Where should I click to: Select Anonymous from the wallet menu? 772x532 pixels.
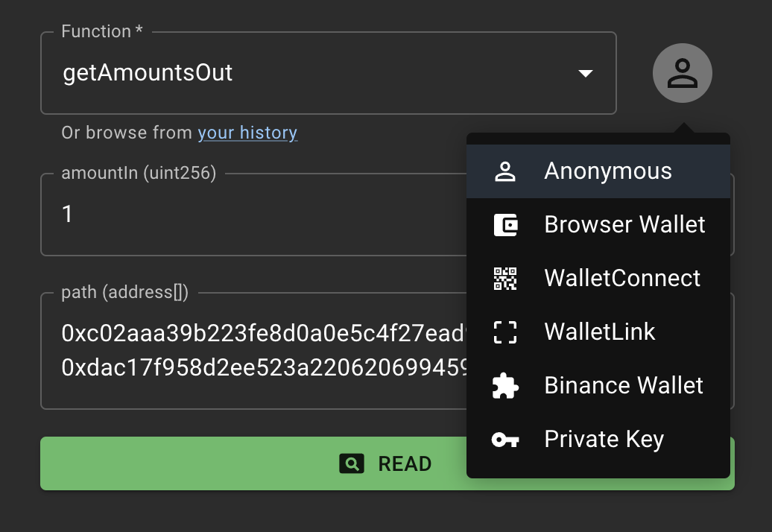click(598, 171)
